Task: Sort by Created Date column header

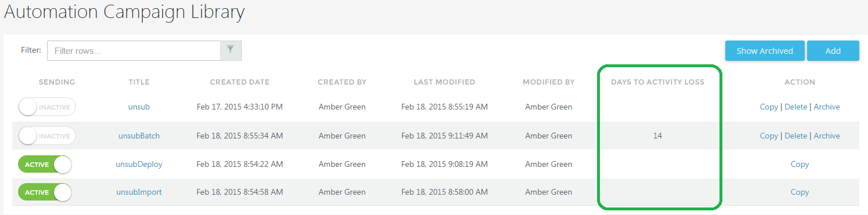Action: 240,82
